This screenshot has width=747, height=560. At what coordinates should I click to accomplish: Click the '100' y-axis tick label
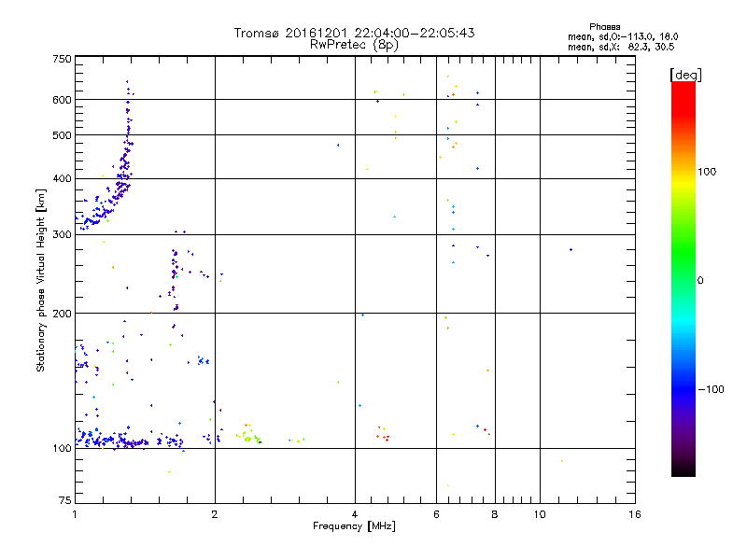pyautogui.click(x=62, y=449)
